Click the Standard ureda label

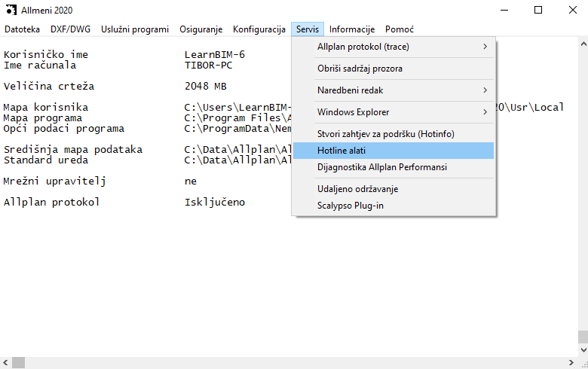pos(46,160)
